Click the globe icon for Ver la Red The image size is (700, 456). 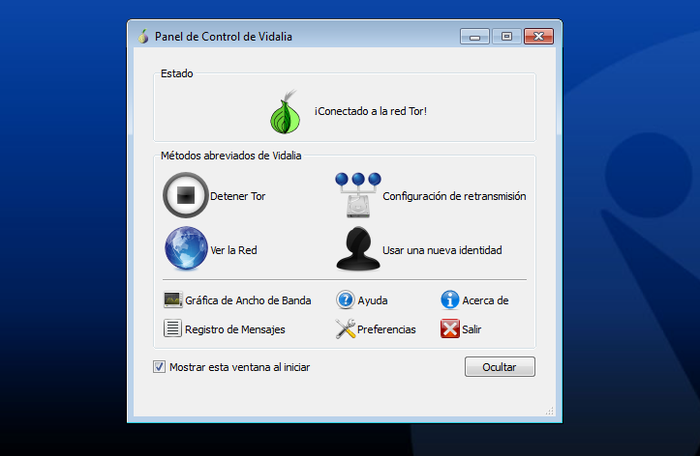pyautogui.click(x=186, y=248)
